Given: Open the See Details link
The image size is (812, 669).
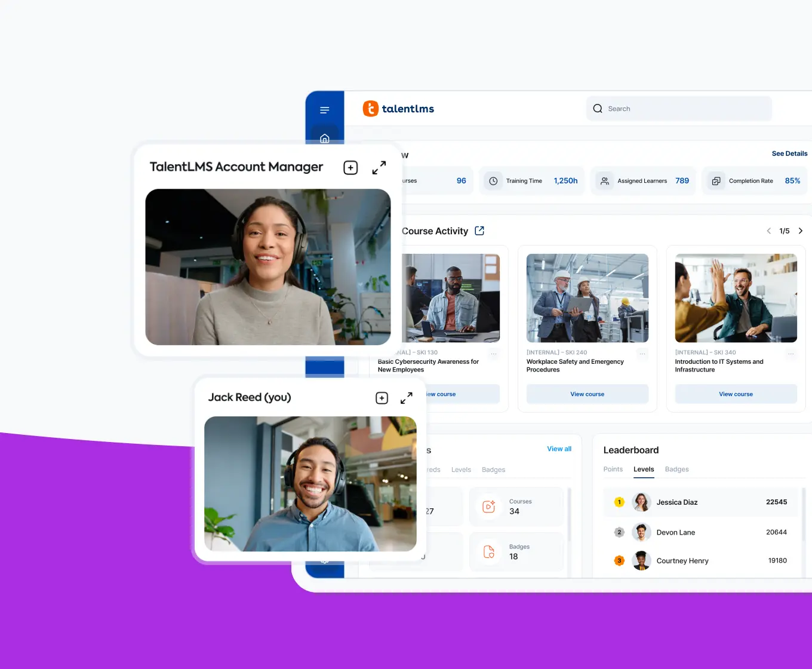Looking at the screenshot, I should pyautogui.click(x=789, y=154).
